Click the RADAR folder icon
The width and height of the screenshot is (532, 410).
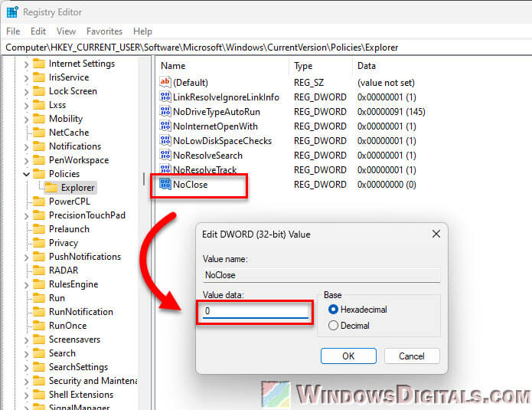pos(39,271)
